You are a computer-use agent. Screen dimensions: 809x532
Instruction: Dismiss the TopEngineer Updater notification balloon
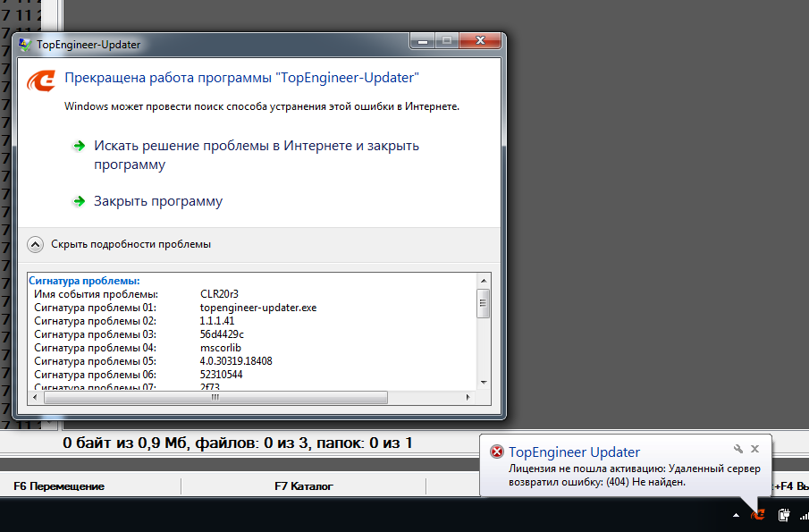pos(754,449)
